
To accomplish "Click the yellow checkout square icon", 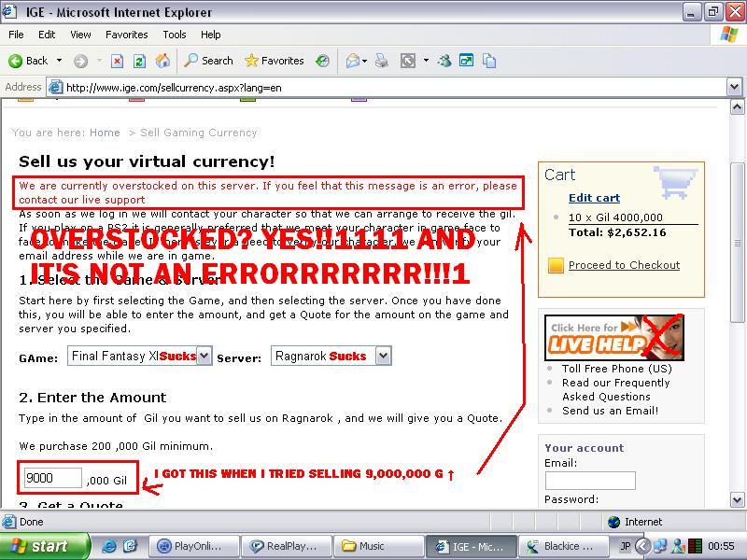I will point(556,265).
